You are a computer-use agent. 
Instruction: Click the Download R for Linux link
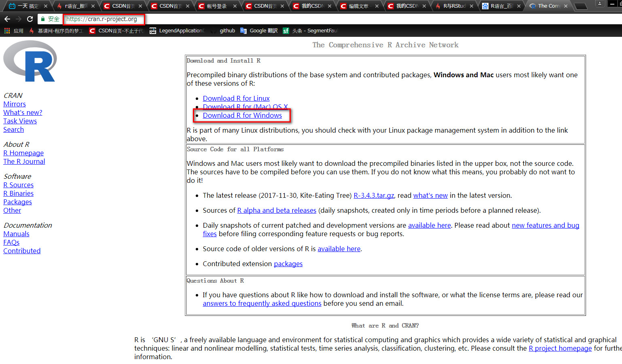coord(236,98)
